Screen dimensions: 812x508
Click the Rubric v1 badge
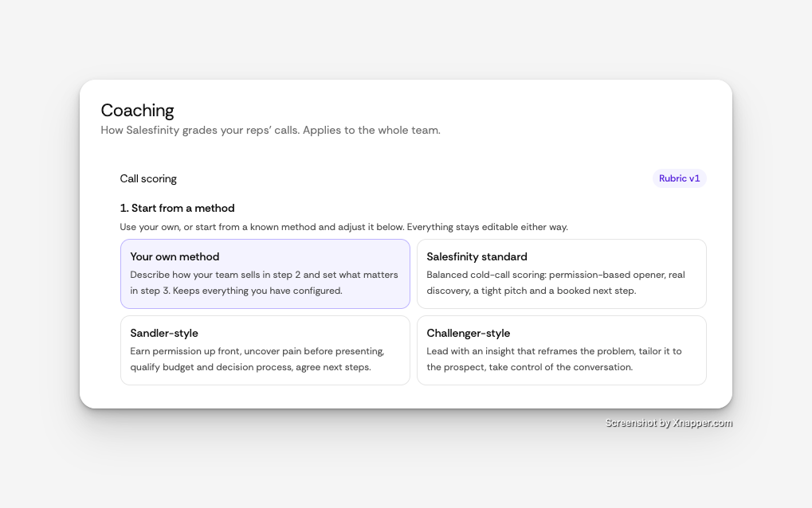679,178
